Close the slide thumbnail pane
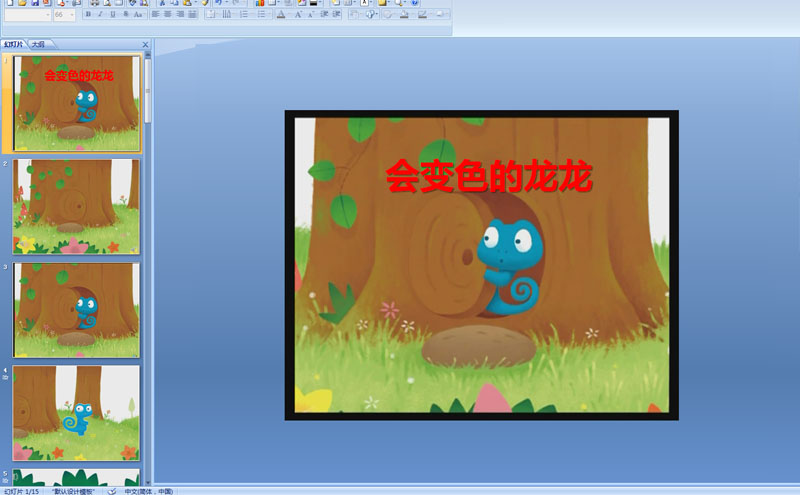The image size is (800, 495). 145,44
